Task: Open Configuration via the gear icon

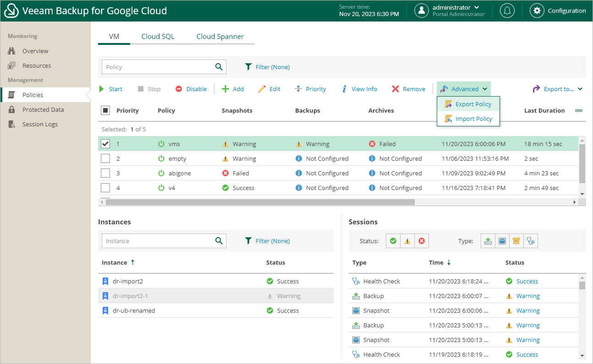Action: (x=537, y=11)
